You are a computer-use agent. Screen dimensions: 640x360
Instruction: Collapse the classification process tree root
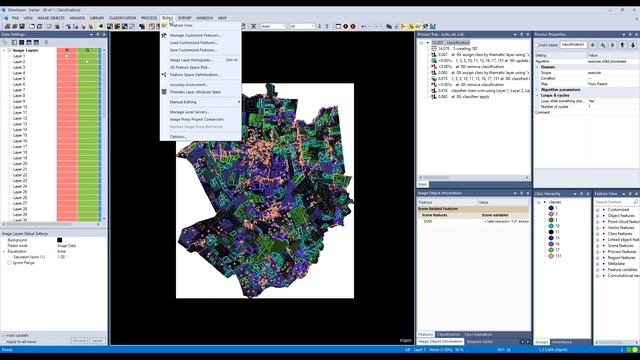(422, 42)
